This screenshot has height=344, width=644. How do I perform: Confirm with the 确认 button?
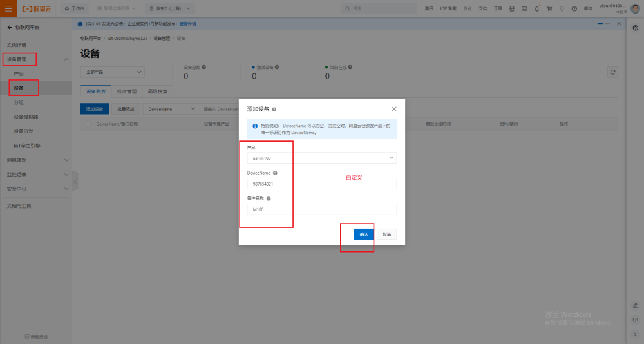pyautogui.click(x=363, y=234)
